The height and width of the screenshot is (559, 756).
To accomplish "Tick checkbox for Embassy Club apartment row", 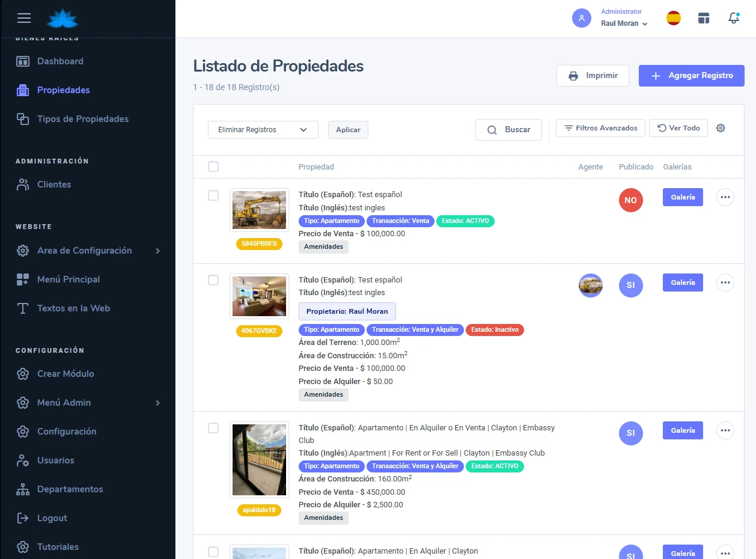I will (213, 428).
